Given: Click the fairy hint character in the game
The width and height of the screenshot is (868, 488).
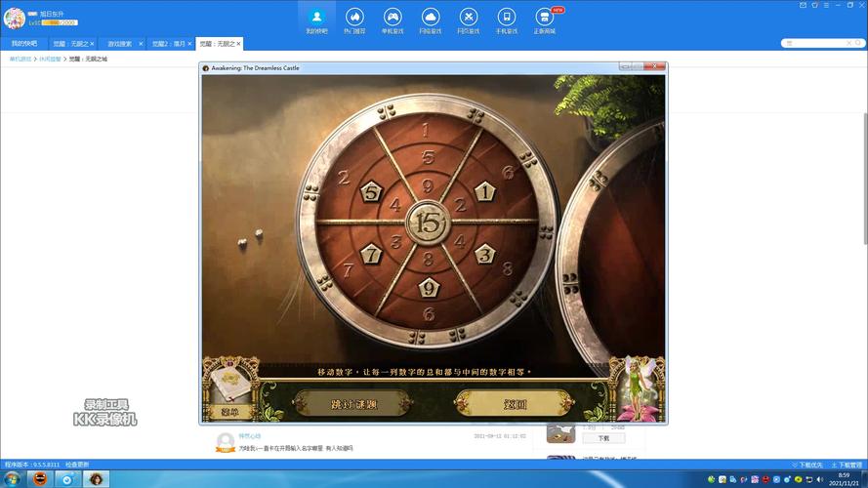Looking at the screenshot, I should tap(638, 387).
